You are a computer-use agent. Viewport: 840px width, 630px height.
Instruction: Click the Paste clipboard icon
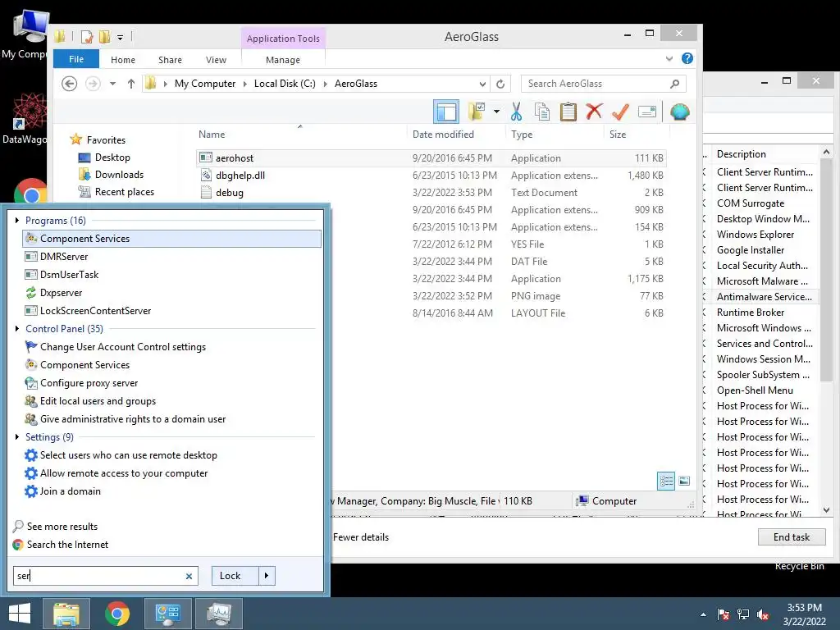pyautogui.click(x=568, y=112)
